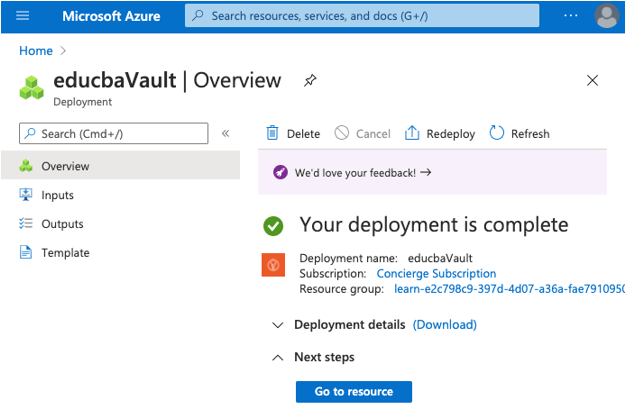Click the orange key vault resource icon

tap(273, 265)
